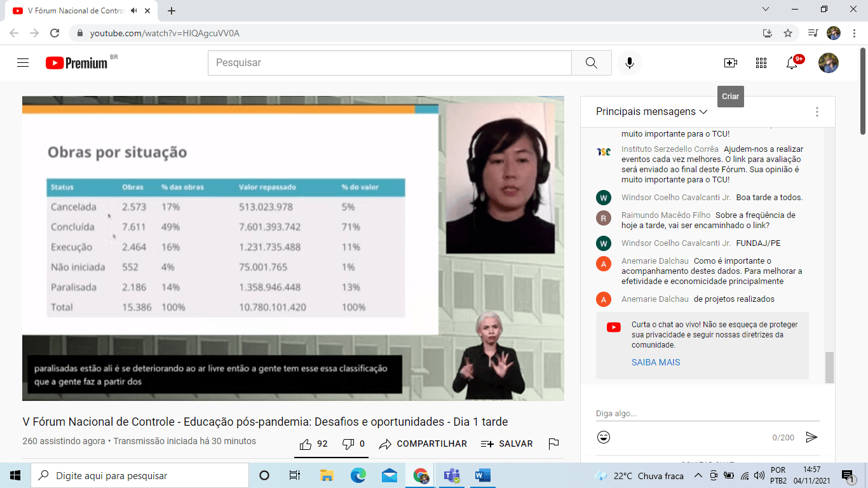Click the Diga algo chat input field
868x488 pixels.
pos(705,414)
